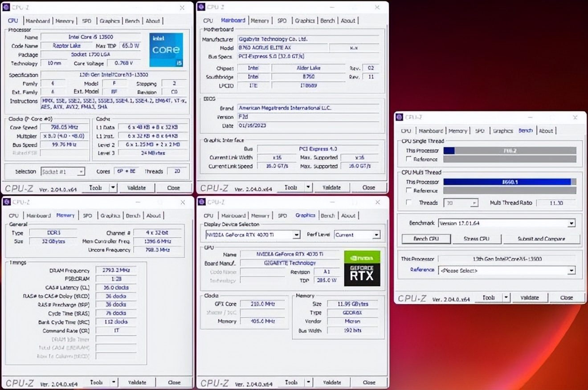Click the Intel Core i5 logo badge
Viewport: 588px width, 390px height.
[166, 50]
